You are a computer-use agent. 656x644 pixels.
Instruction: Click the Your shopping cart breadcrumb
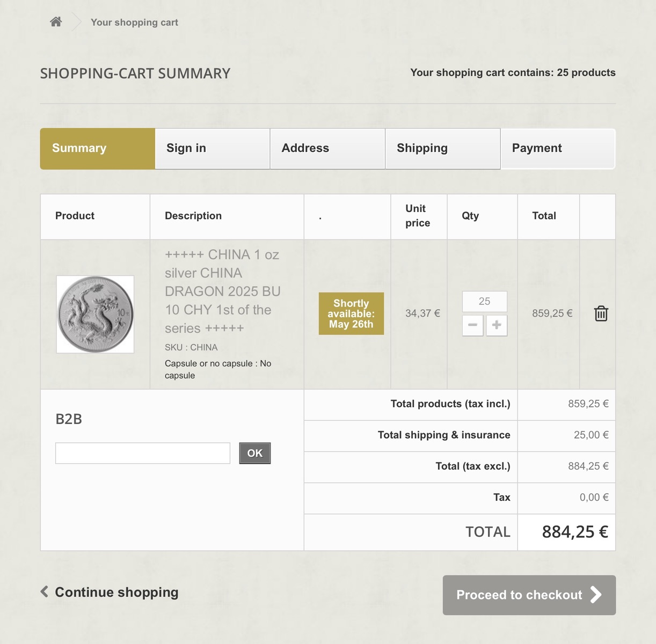click(x=134, y=23)
